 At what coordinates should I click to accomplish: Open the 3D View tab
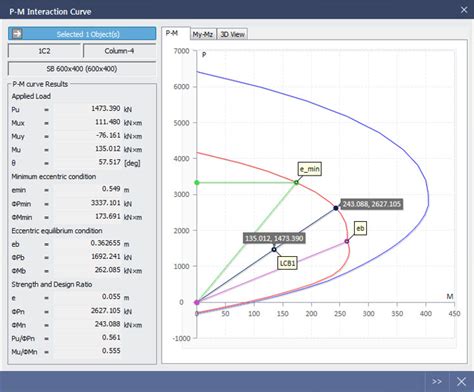coord(232,34)
